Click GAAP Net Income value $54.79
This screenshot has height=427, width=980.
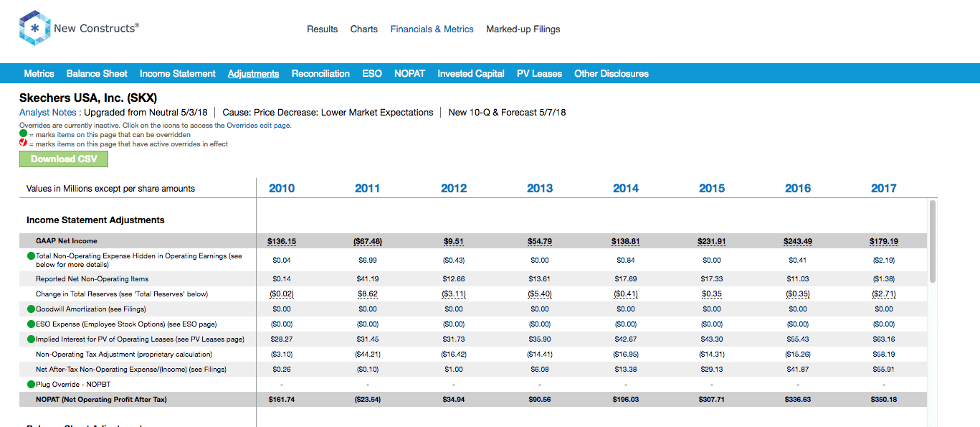[540, 241]
